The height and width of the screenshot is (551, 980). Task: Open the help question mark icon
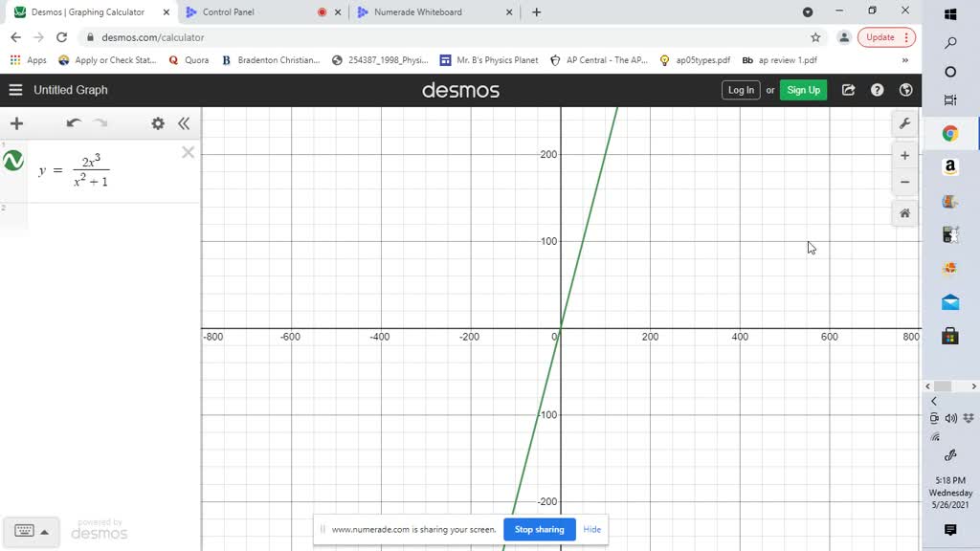(877, 90)
